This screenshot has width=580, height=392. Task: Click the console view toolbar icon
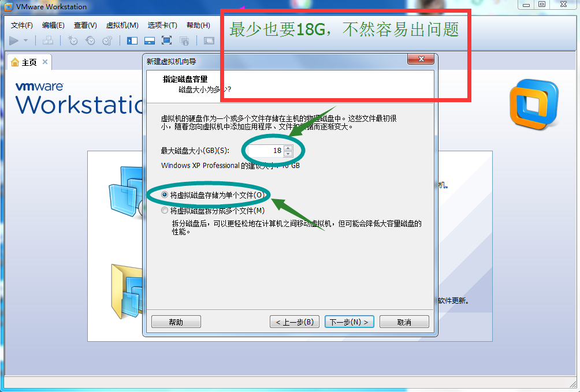pos(209,40)
